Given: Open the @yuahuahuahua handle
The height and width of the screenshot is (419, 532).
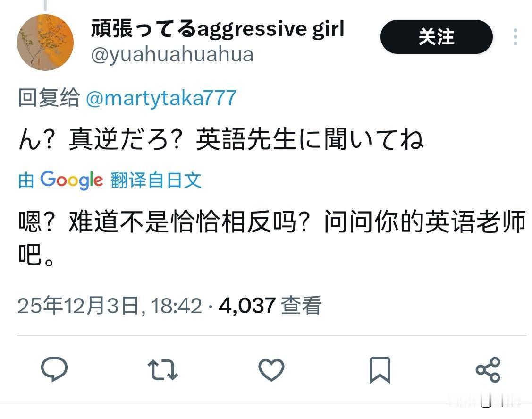Looking at the screenshot, I should click(x=172, y=55).
